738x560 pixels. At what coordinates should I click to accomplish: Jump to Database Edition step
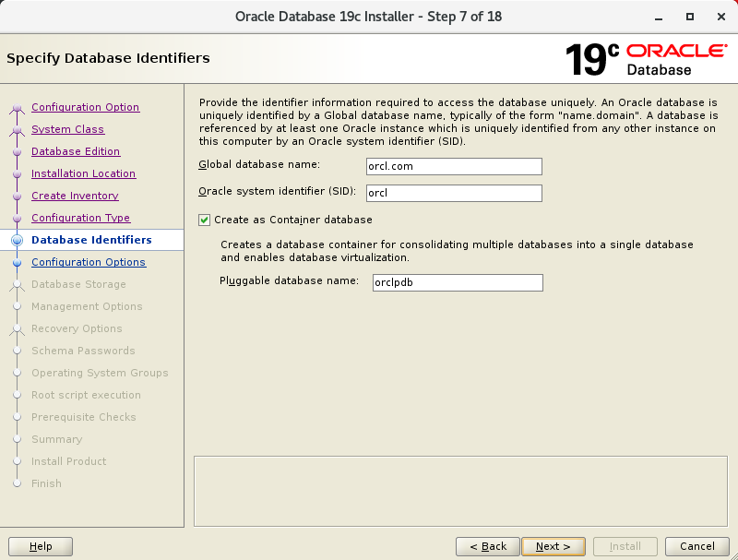76,151
